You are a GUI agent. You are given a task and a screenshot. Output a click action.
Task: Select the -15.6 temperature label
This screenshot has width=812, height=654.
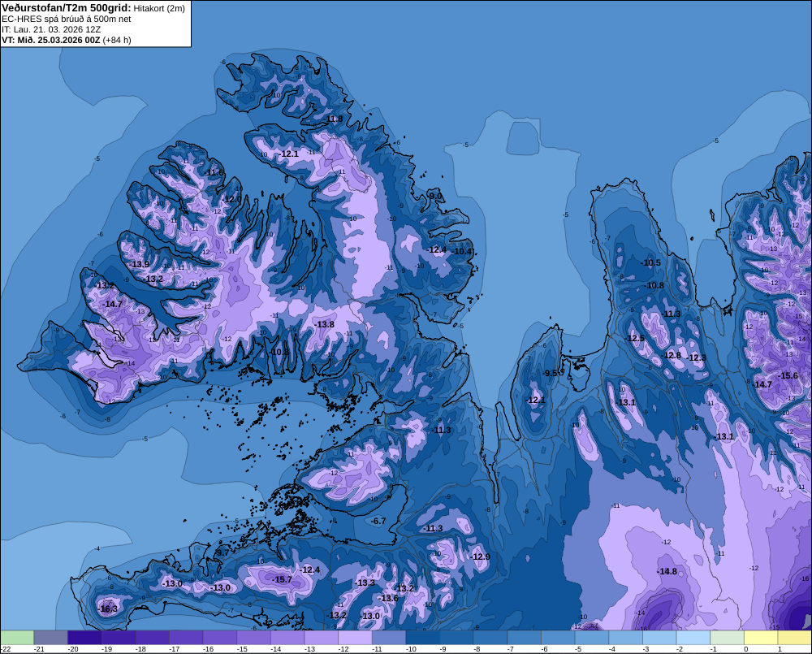(788, 375)
